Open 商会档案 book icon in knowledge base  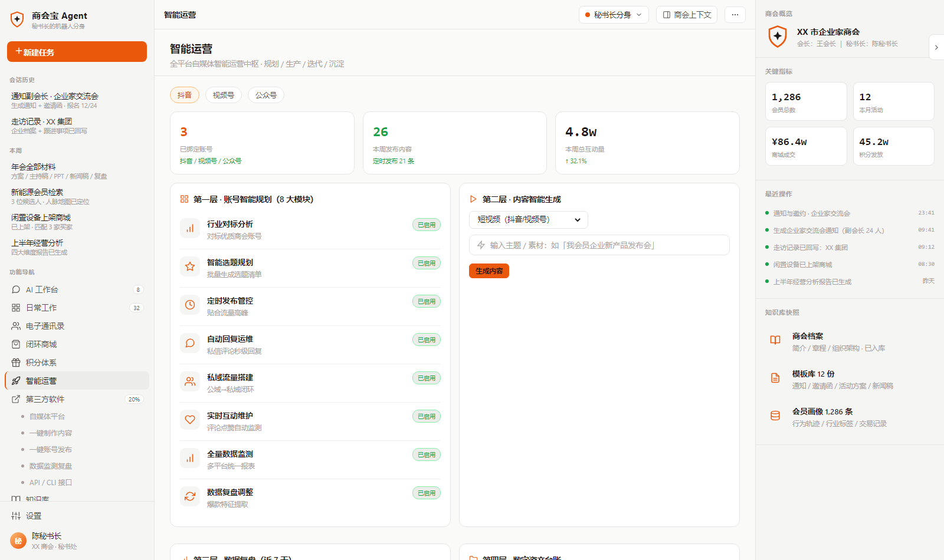pyautogui.click(x=775, y=340)
